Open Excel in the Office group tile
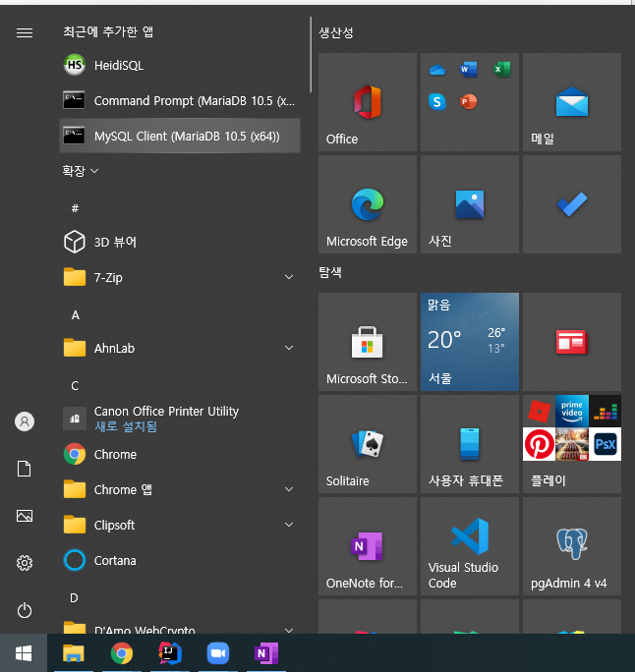635x672 pixels. (x=501, y=70)
